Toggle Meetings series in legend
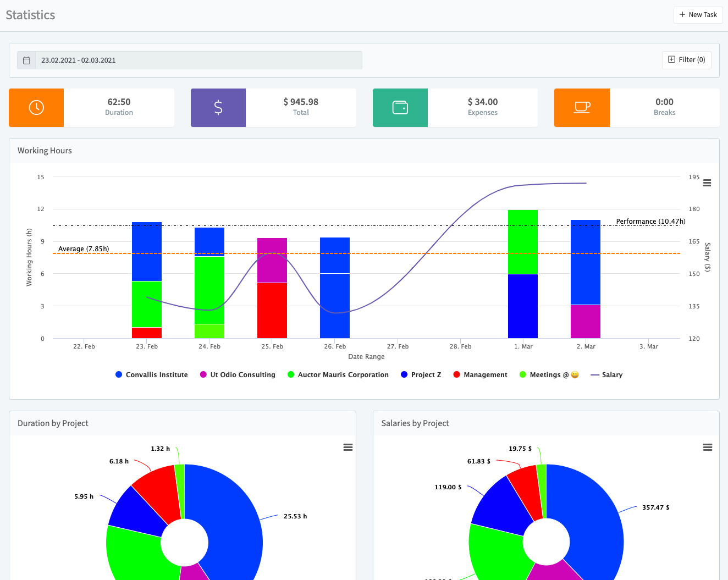Viewport: 728px width, 580px height. click(x=549, y=375)
